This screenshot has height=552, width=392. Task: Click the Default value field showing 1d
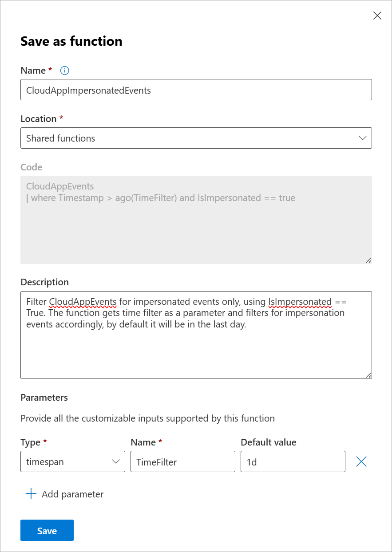click(293, 461)
